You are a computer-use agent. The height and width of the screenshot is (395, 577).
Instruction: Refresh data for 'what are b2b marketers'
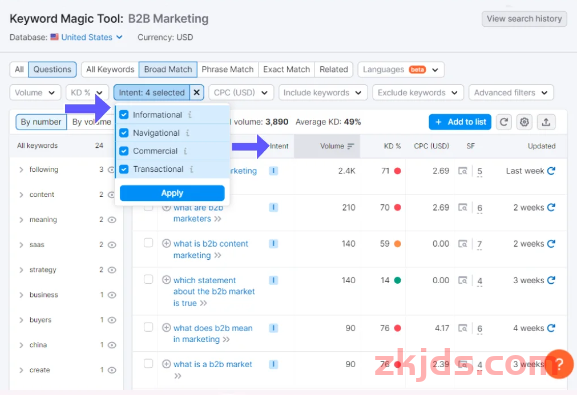click(x=551, y=207)
